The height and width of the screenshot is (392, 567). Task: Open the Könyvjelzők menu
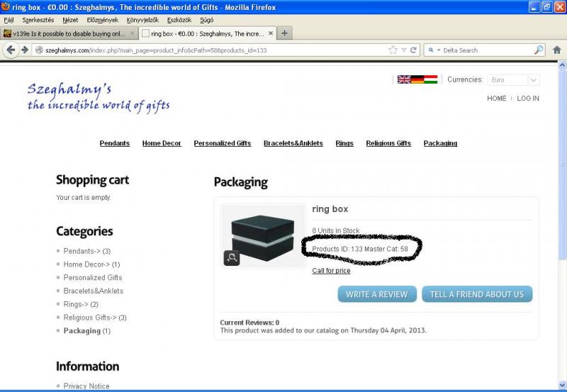[x=142, y=20]
